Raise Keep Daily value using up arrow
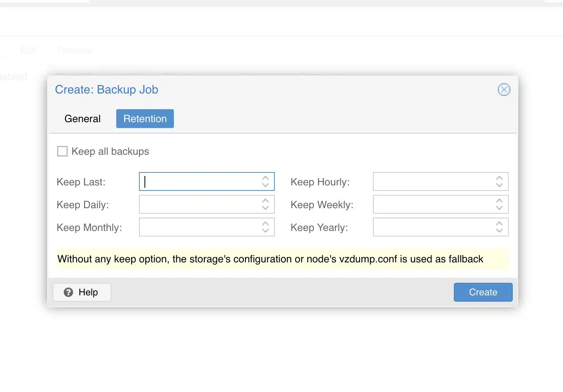The height and width of the screenshot is (392, 563). click(x=265, y=201)
